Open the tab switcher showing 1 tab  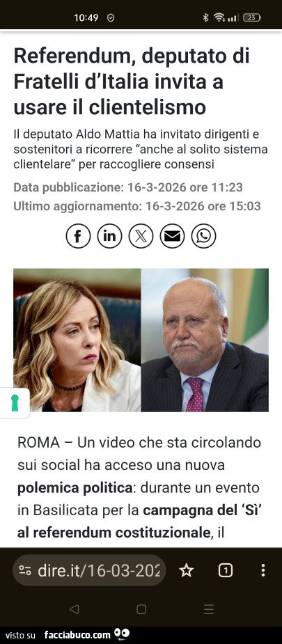tap(226, 570)
